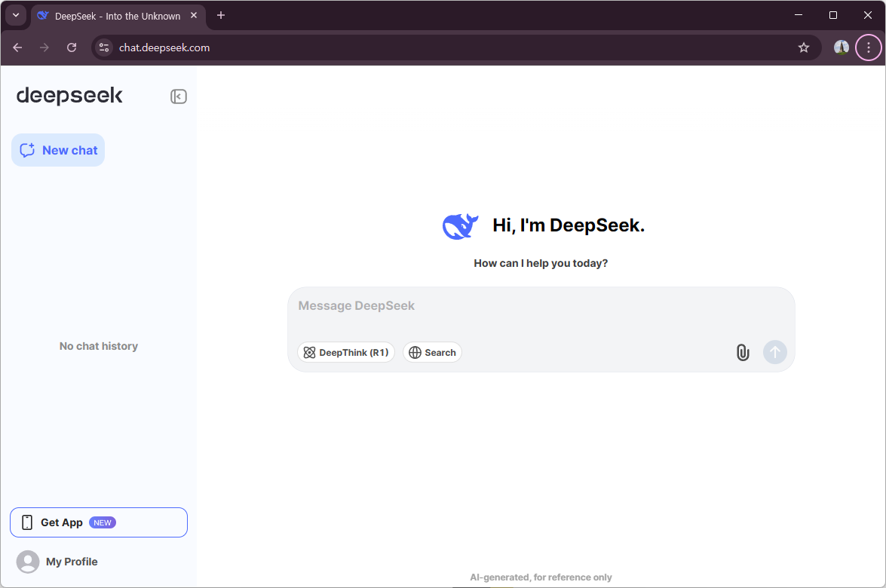The height and width of the screenshot is (588, 886).
Task: Go back to previous page
Action: pyautogui.click(x=17, y=47)
